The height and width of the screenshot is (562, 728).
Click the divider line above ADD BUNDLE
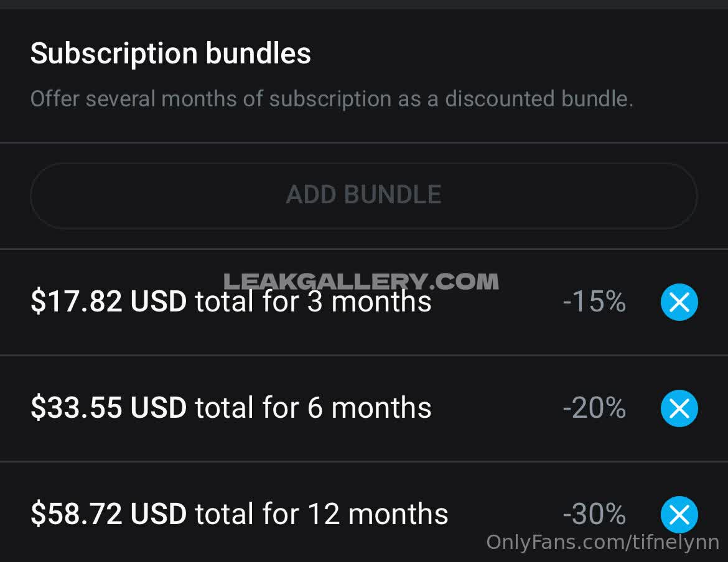click(x=364, y=142)
